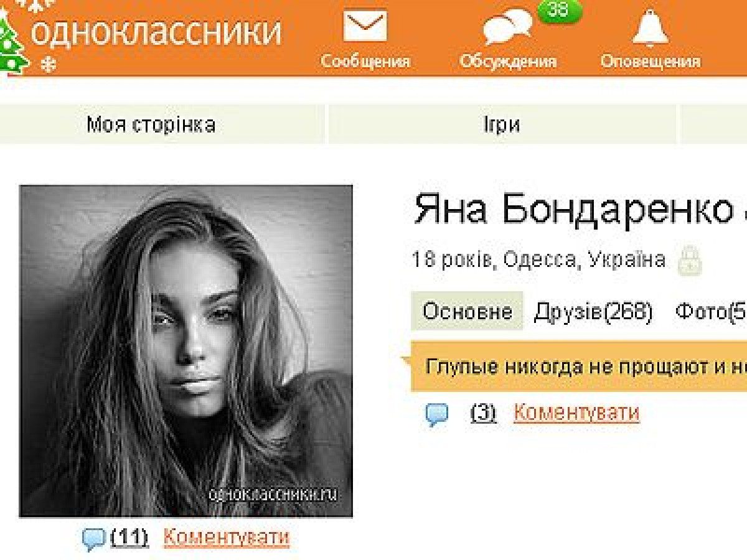Open the Сообщения envelope icon
The height and width of the screenshot is (560, 747).
click(365, 28)
